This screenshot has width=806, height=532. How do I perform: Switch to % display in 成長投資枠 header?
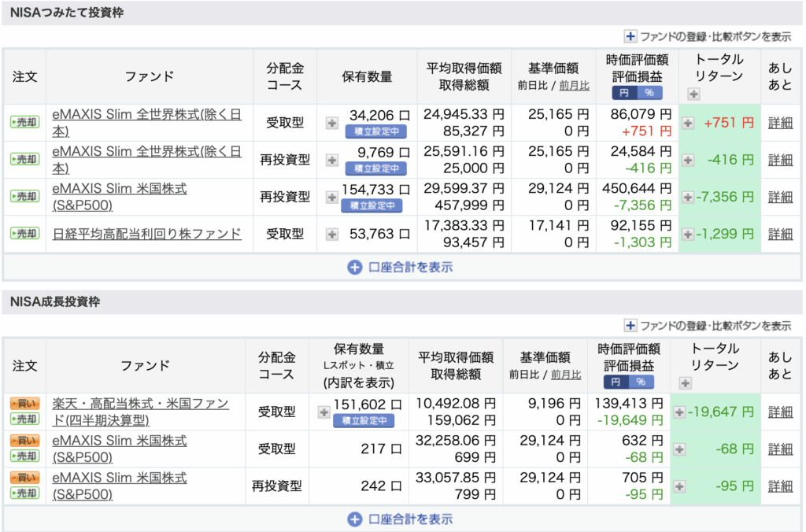641,382
